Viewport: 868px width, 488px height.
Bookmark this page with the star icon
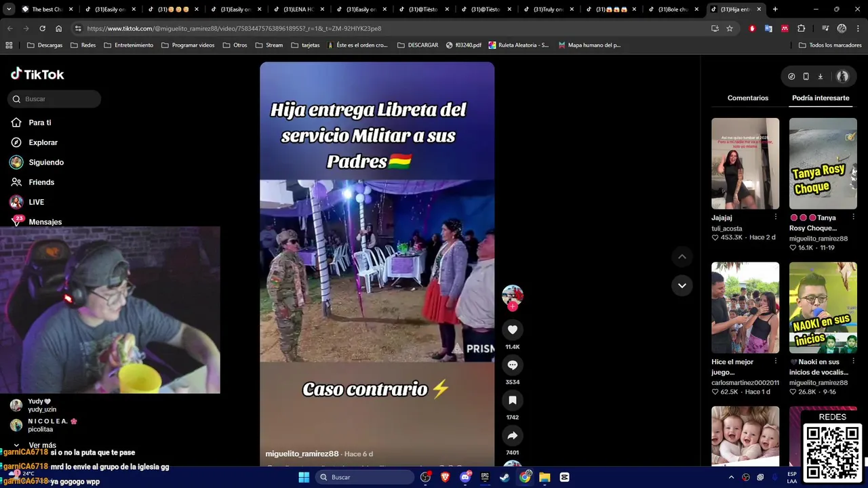pyautogui.click(x=730, y=28)
